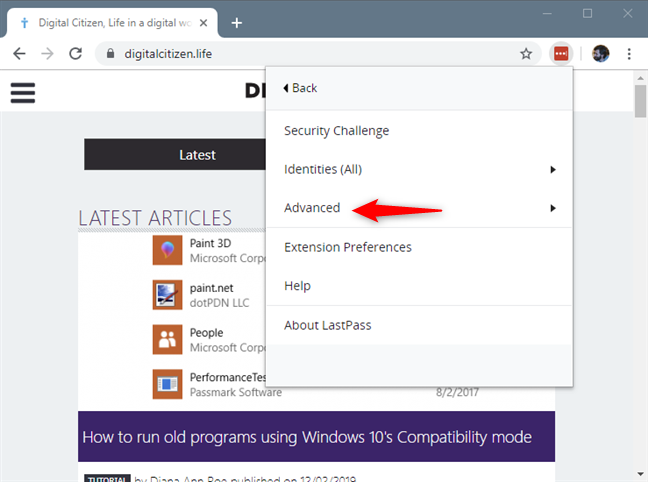This screenshot has width=648, height=482.
Task: Open a new browser tab
Action: point(236,23)
